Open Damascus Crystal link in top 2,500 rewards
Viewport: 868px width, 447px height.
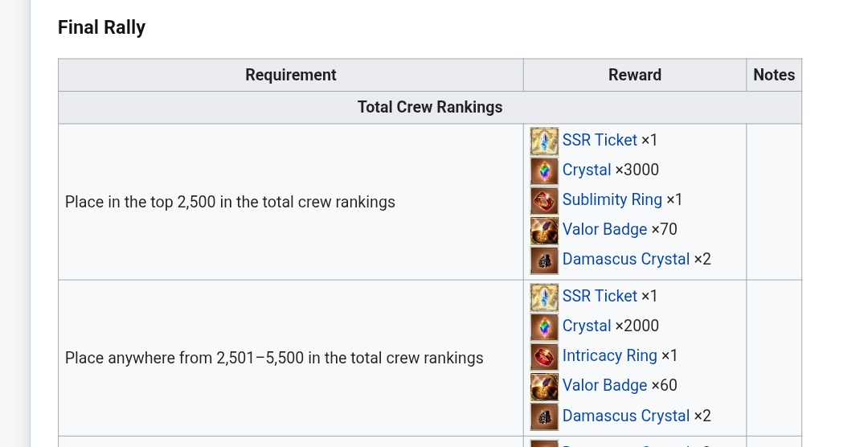[626, 259]
